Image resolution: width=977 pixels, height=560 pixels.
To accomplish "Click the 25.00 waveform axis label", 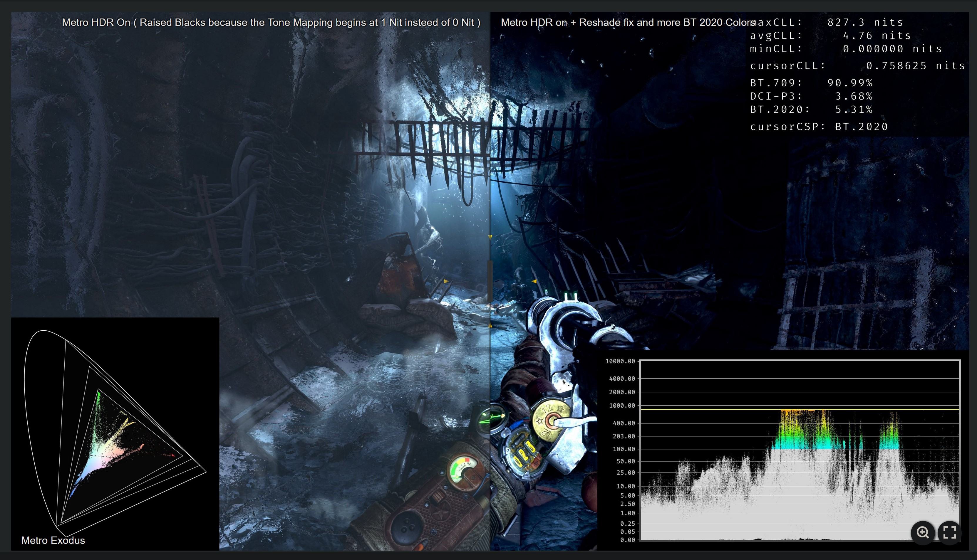I will pyautogui.click(x=626, y=473).
